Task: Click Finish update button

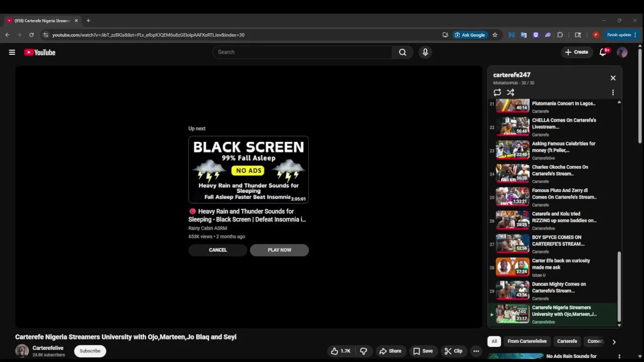Action: [x=622, y=35]
